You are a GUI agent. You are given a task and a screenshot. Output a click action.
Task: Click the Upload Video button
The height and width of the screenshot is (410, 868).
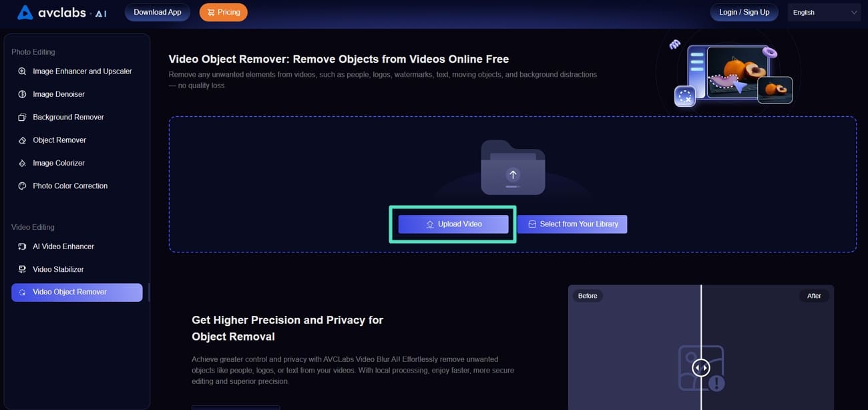click(453, 224)
